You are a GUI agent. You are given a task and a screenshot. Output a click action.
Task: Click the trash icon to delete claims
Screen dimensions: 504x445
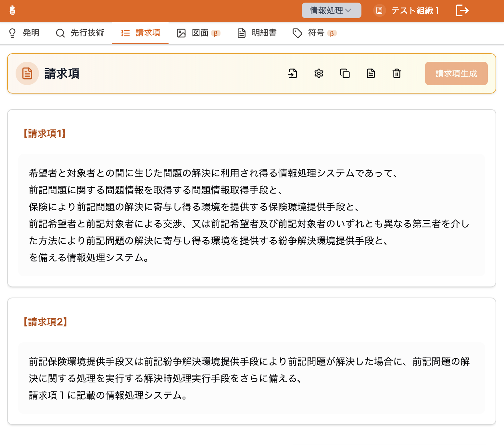pyautogui.click(x=397, y=73)
